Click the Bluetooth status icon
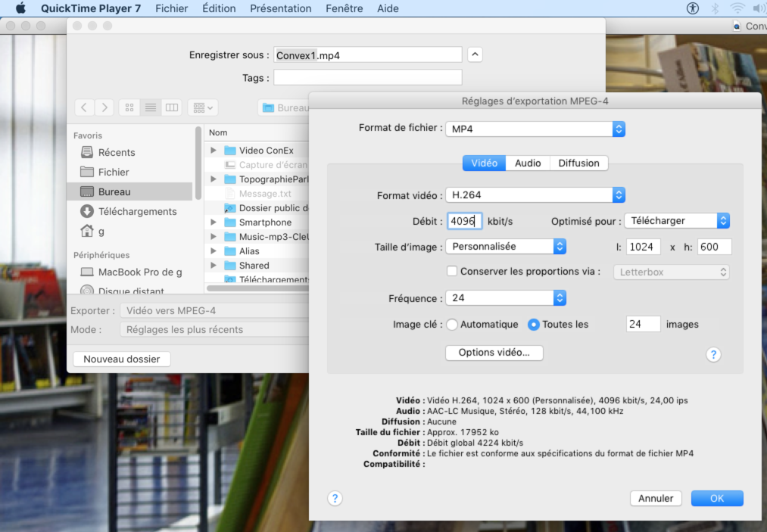This screenshot has height=532, width=767. point(715,8)
